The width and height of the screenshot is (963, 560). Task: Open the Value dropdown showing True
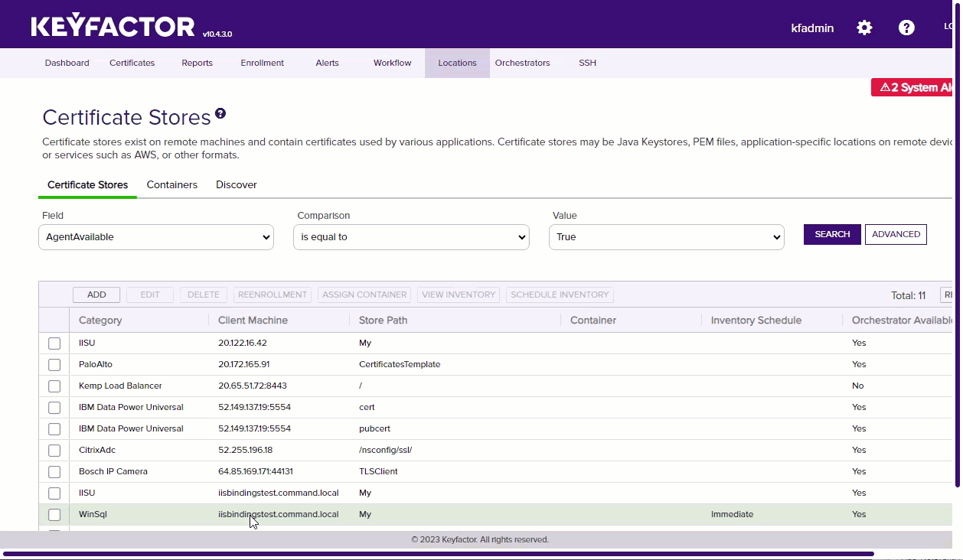pyautogui.click(x=667, y=237)
